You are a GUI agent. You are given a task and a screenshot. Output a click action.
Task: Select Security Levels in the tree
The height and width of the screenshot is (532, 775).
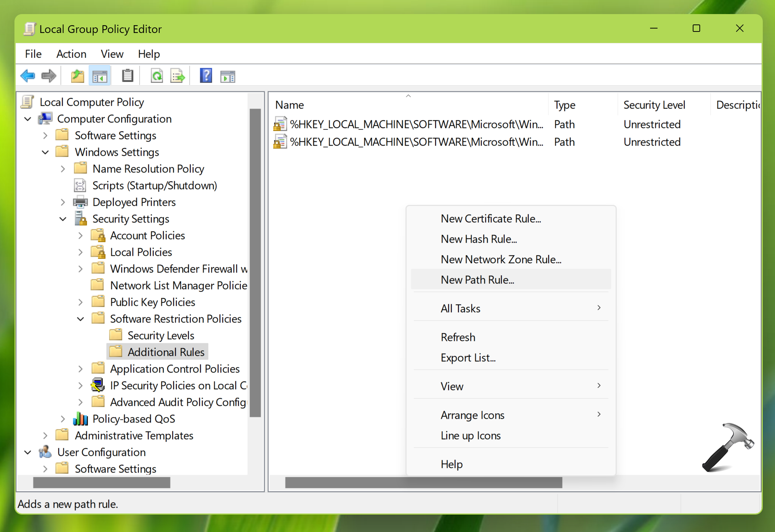[x=161, y=336]
